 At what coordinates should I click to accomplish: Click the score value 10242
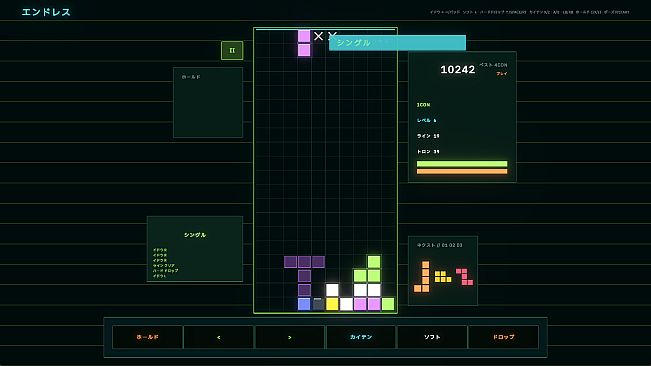click(x=458, y=70)
